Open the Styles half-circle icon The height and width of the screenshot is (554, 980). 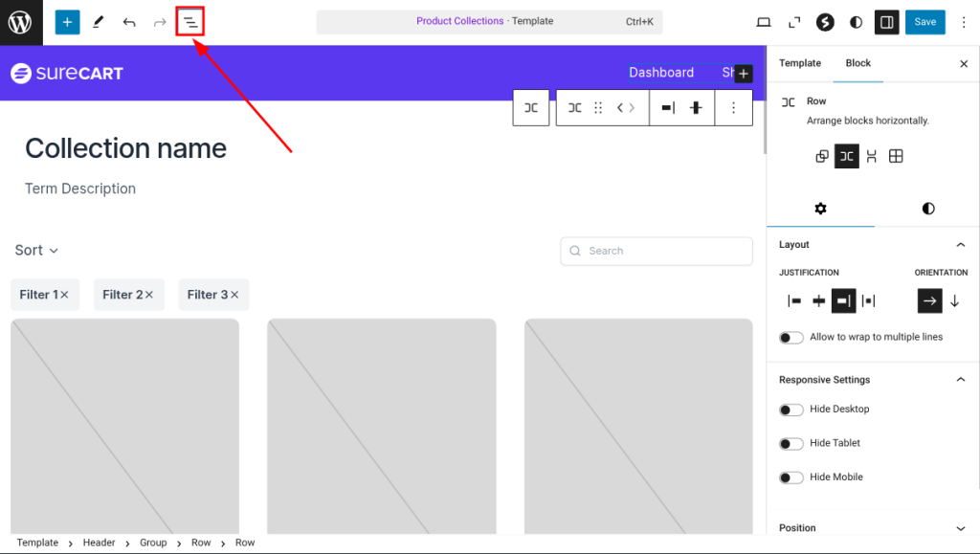pos(856,22)
